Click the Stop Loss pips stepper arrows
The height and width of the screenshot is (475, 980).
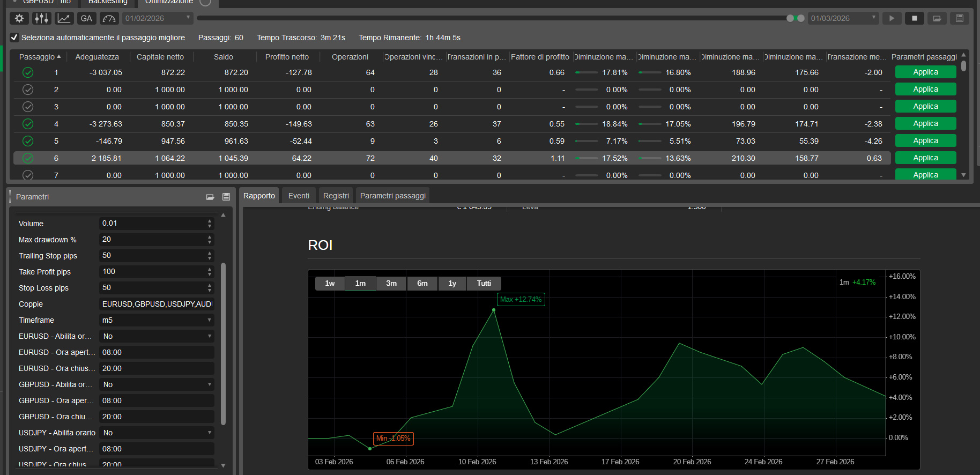point(210,288)
